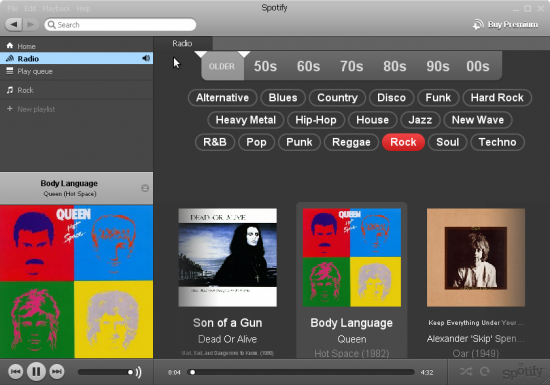
Task: Click the Play queue list icon
Action: pyautogui.click(x=10, y=71)
